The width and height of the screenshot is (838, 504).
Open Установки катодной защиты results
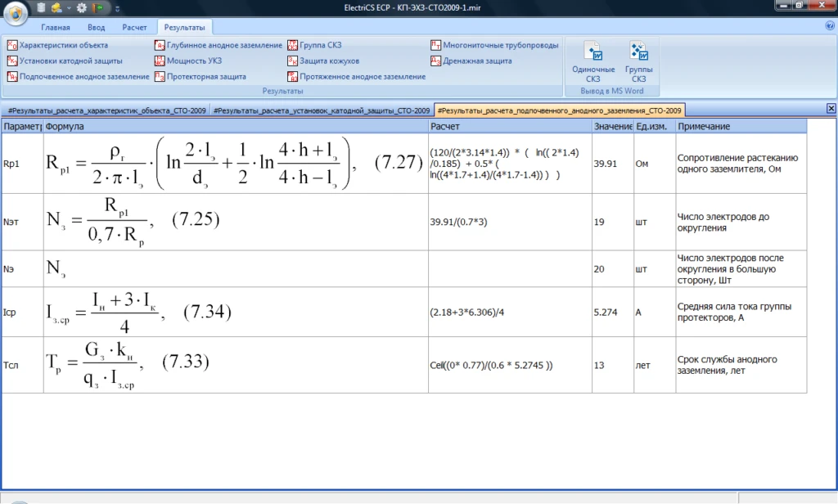tap(65, 61)
